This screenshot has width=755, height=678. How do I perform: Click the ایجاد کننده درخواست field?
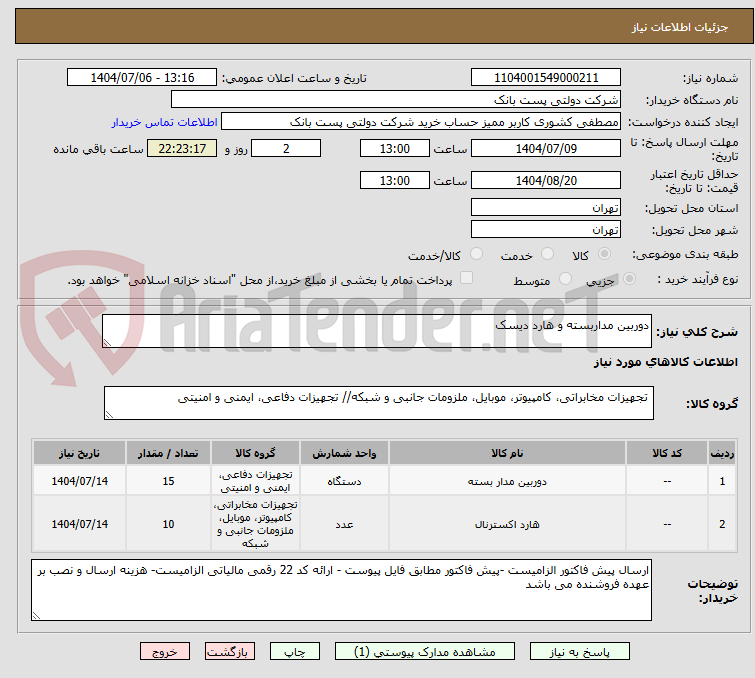[x=421, y=122]
